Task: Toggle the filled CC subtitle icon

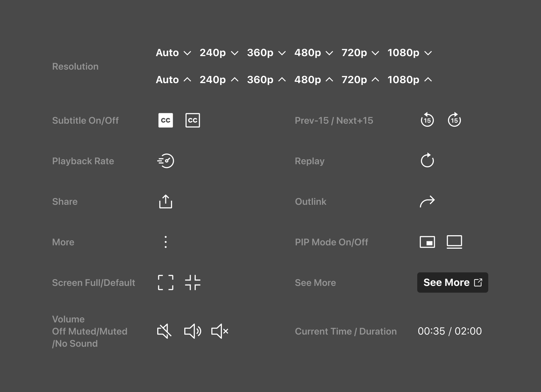Action: point(166,120)
